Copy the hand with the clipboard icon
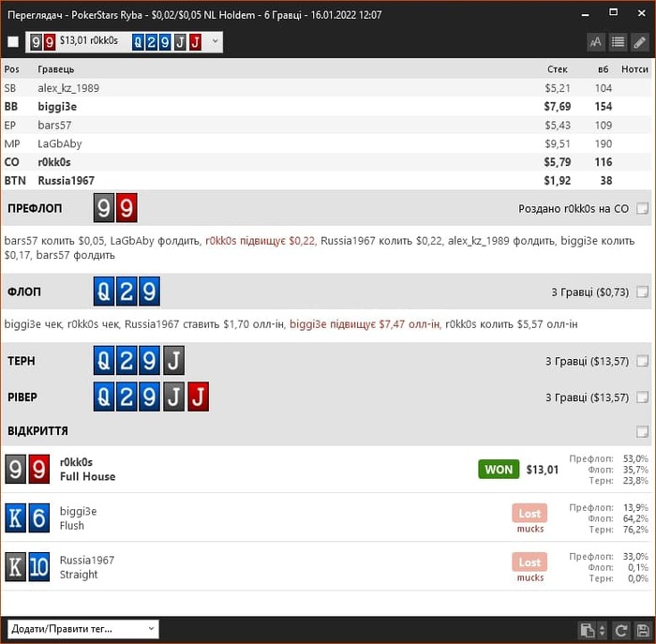Image resolution: width=656 pixels, height=644 pixels. 587,630
